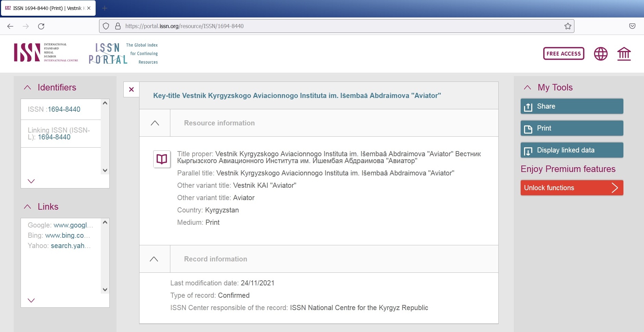Bookmark this page with star icon
The height and width of the screenshot is (332, 644).
pyautogui.click(x=568, y=26)
